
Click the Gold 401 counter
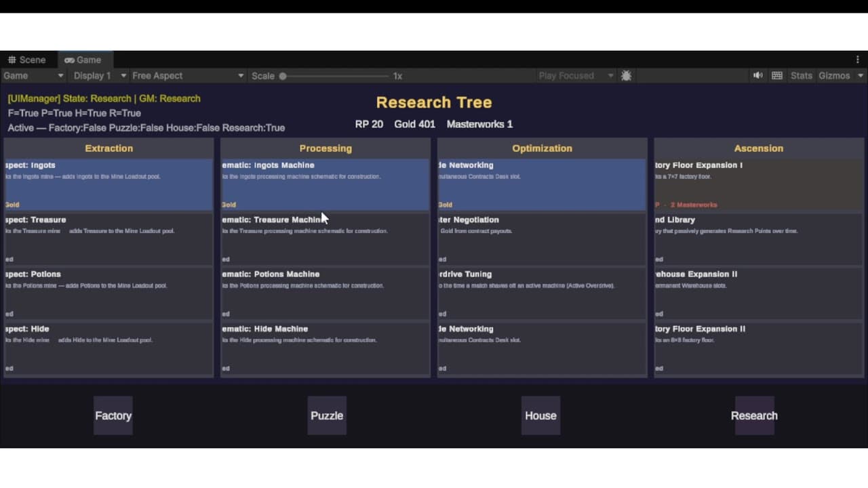(414, 124)
